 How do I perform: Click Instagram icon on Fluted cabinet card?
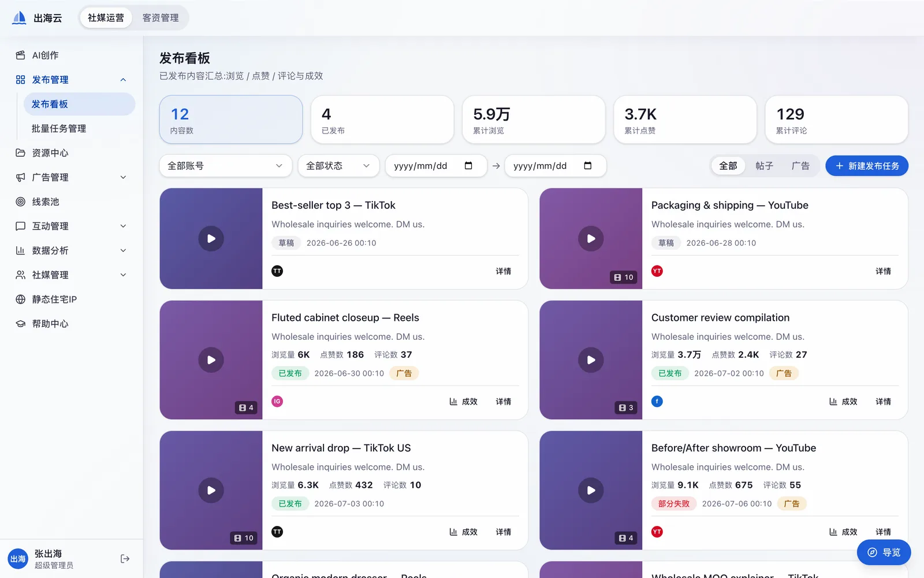pos(277,402)
